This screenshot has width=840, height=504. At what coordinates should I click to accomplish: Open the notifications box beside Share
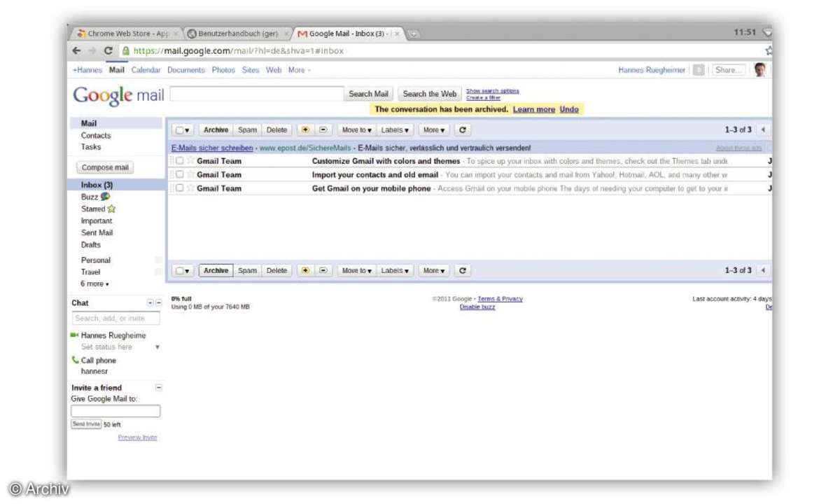click(699, 70)
